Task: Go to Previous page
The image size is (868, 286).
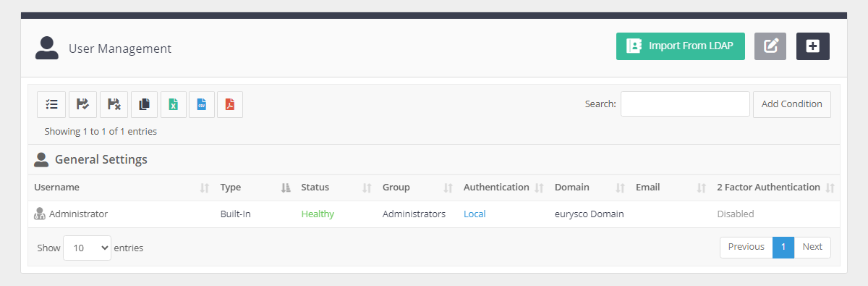Action: (x=746, y=247)
